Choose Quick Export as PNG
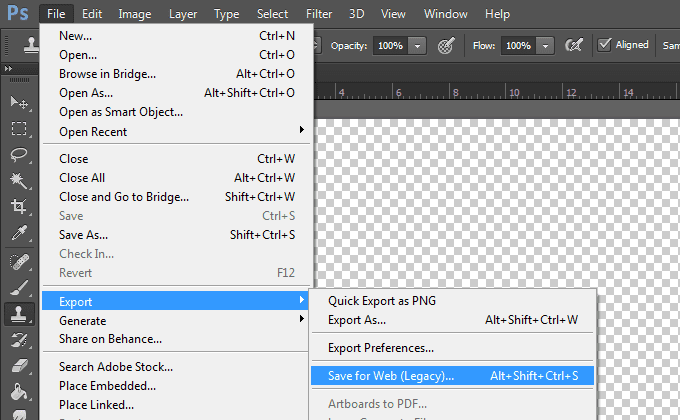 coord(382,301)
